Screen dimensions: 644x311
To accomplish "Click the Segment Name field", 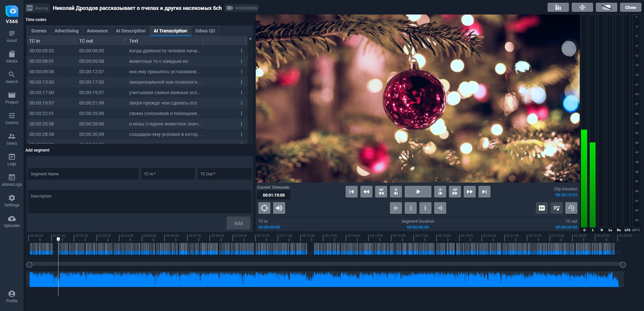I will pos(83,174).
